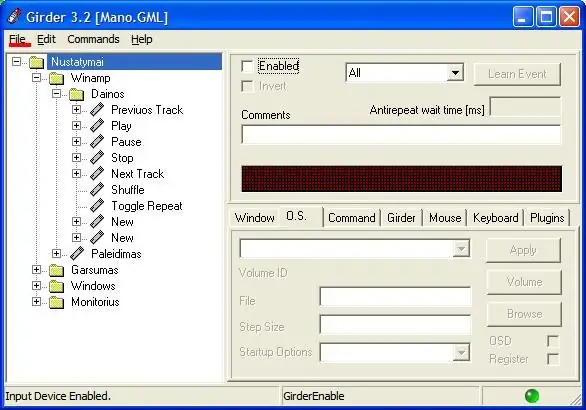The width and height of the screenshot is (586, 410).
Task: Open the All device dropdown
Action: (405, 73)
